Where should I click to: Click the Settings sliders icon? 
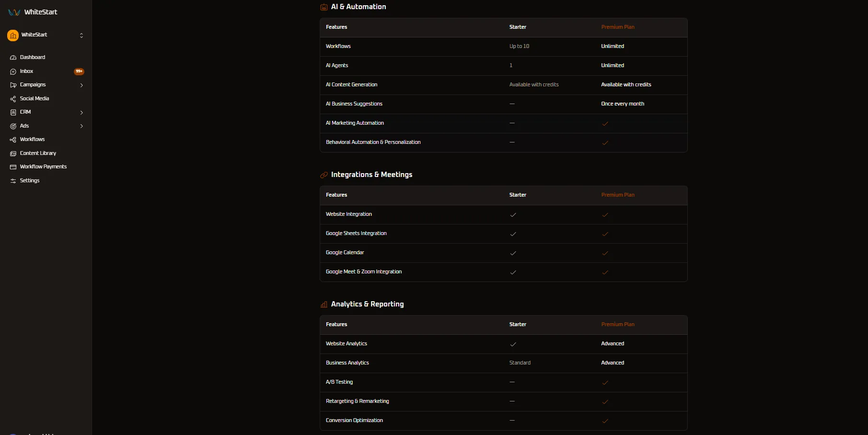pos(13,181)
